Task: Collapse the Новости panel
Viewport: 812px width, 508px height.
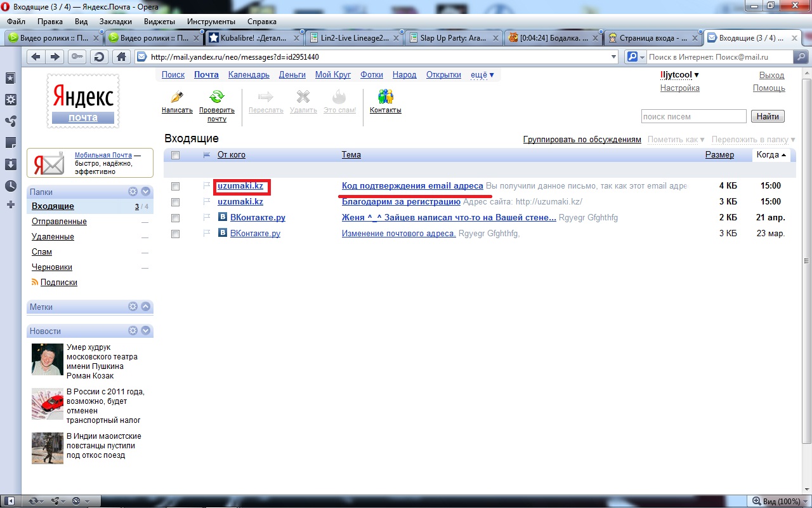Action: pos(146,331)
